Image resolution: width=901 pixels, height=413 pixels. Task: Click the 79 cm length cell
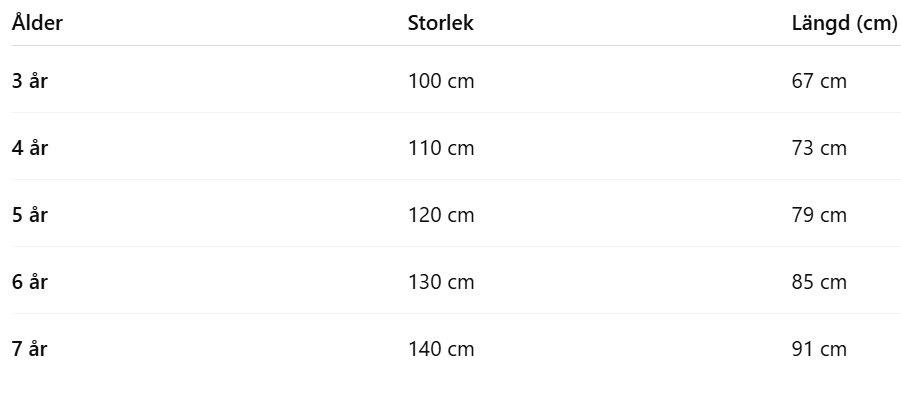(818, 215)
